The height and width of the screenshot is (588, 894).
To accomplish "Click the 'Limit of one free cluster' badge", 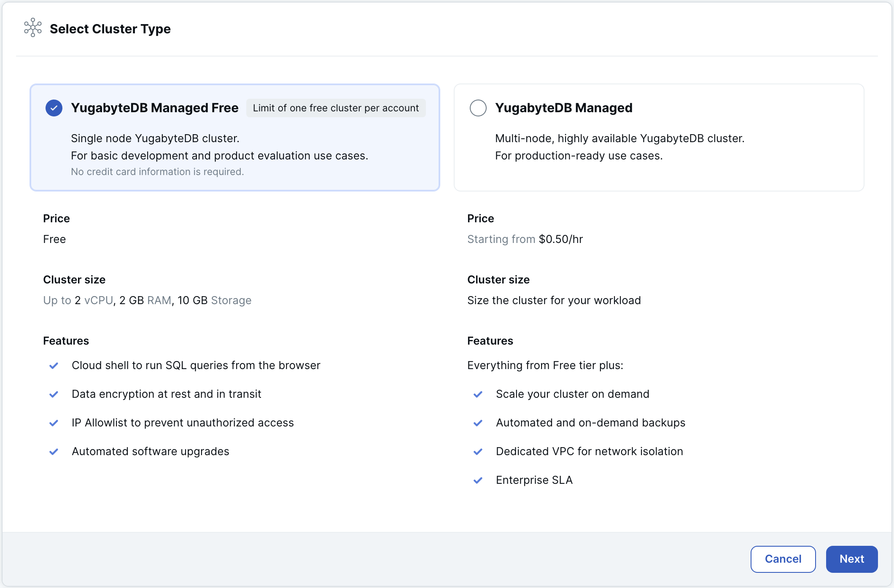I will pyautogui.click(x=336, y=108).
